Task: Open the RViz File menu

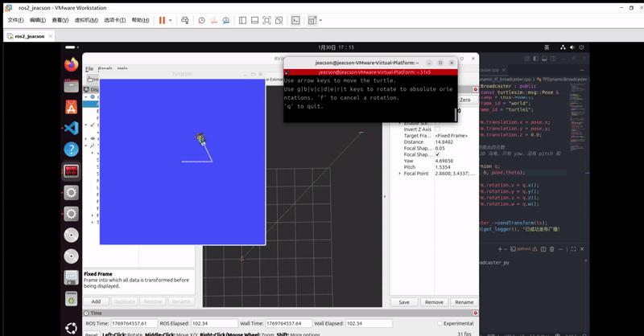Action: (89, 68)
